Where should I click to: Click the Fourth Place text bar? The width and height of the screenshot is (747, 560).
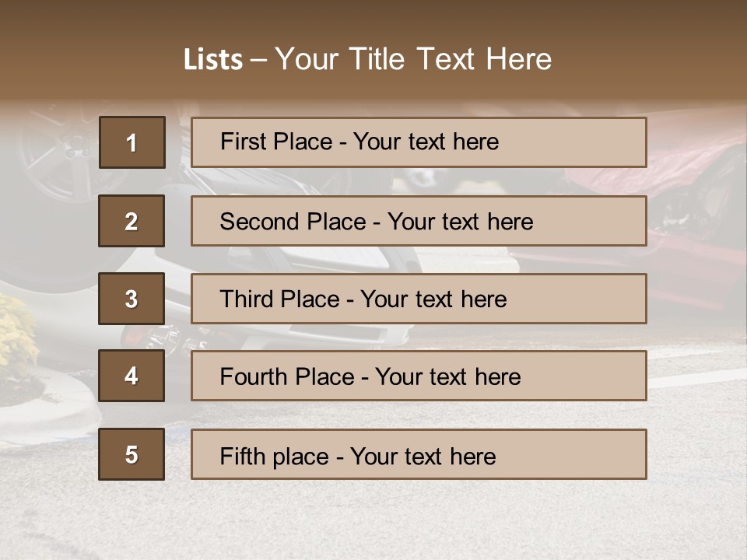coord(419,376)
